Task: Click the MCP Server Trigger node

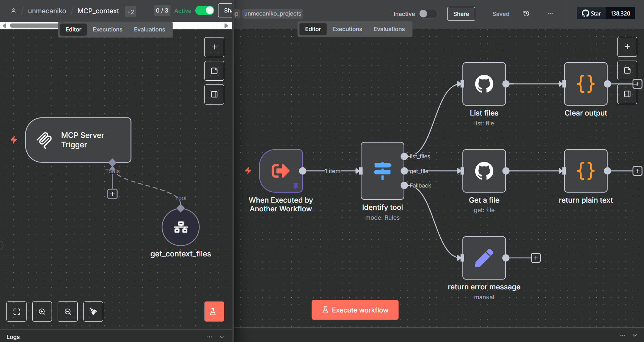Action: click(x=78, y=140)
